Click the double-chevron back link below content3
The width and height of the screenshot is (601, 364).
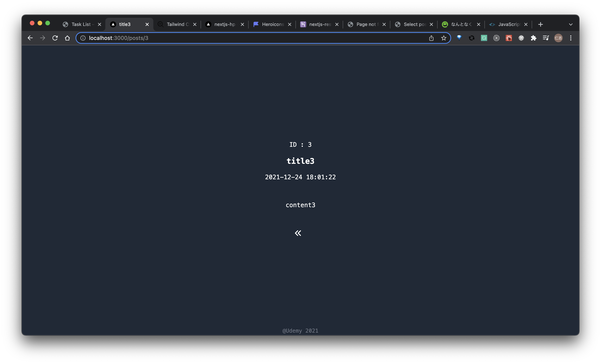pos(298,233)
